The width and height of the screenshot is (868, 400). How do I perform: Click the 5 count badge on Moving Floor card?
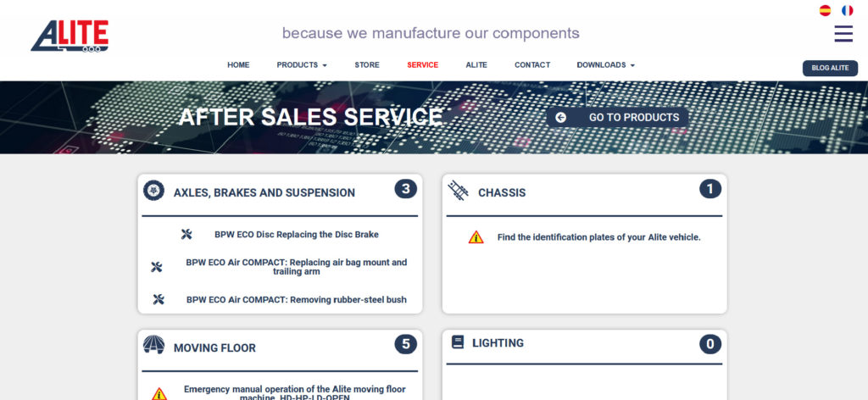pos(406,345)
